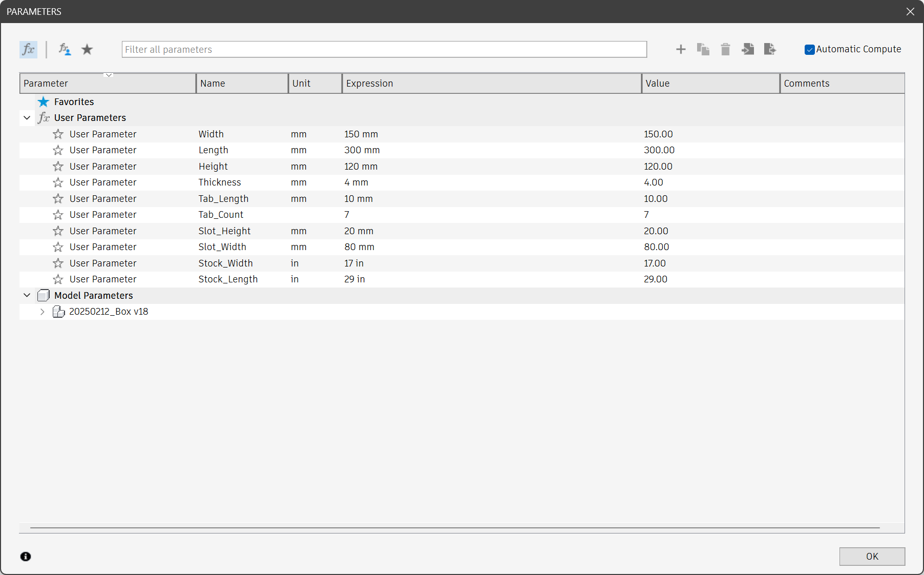Favorite the Width parameter star

coord(58,134)
